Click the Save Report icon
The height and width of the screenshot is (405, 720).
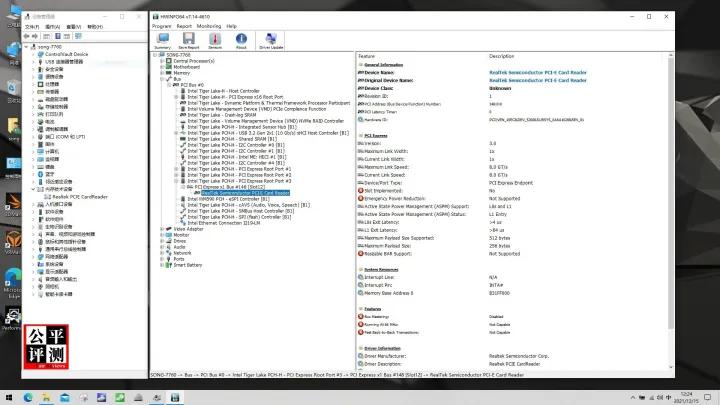[188, 41]
